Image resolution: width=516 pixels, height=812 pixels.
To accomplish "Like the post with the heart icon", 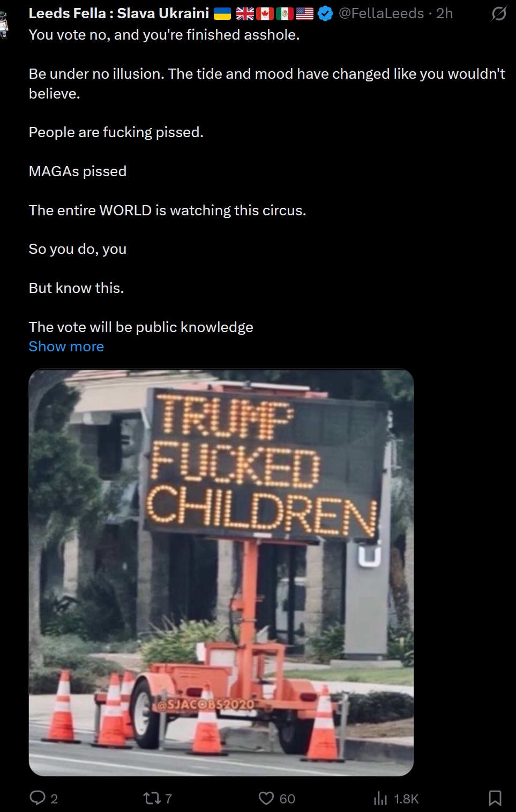I will [x=266, y=799].
